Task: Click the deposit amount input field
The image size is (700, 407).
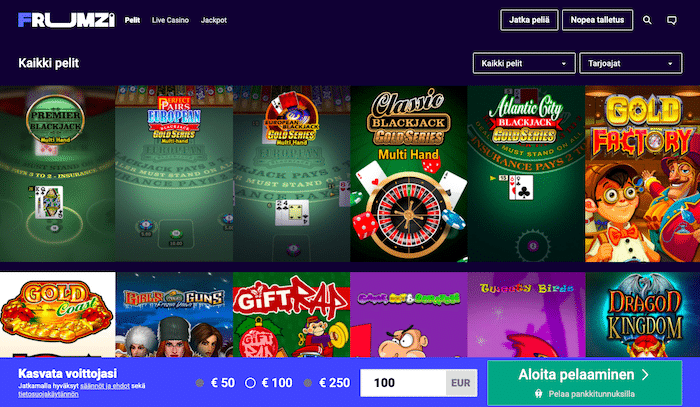Action: (403, 383)
